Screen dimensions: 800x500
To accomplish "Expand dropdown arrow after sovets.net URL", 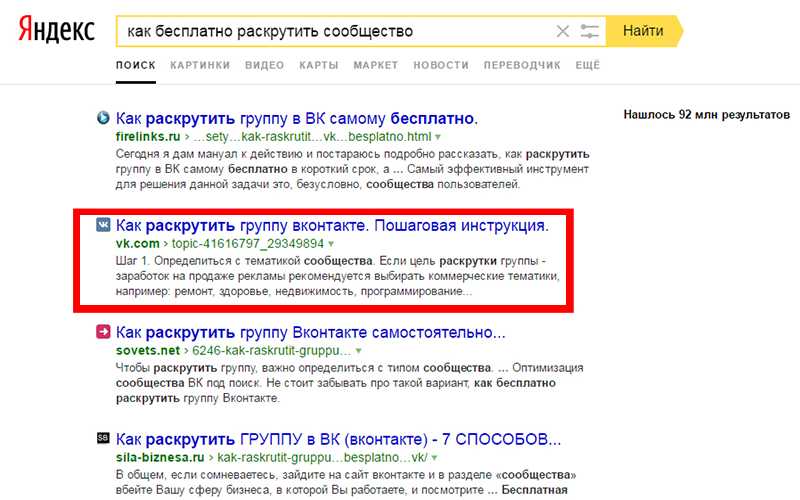I will pos(359,351).
